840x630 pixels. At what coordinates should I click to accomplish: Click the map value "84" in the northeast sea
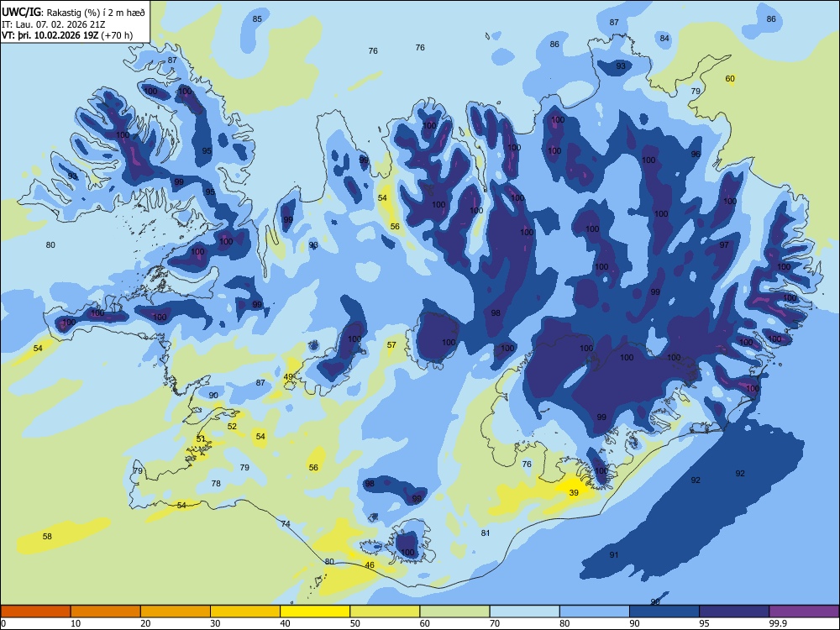pyautogui.click(x=664, y=38)
